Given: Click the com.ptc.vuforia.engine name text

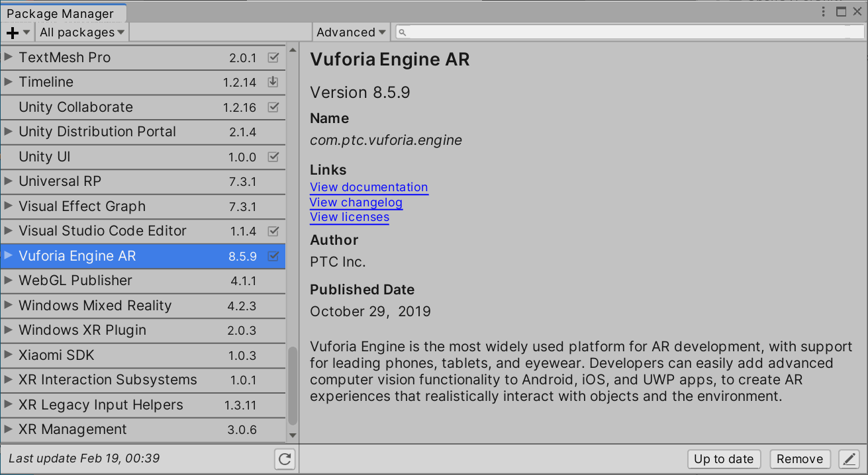Looking at the screenshot, I should point(386,140).
